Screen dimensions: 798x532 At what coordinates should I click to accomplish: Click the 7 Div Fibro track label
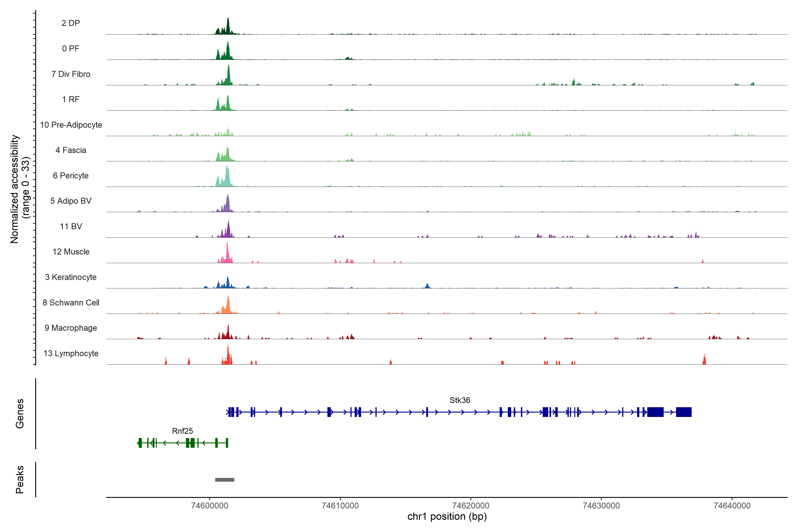pyautogui.click(x=70, y=74)
